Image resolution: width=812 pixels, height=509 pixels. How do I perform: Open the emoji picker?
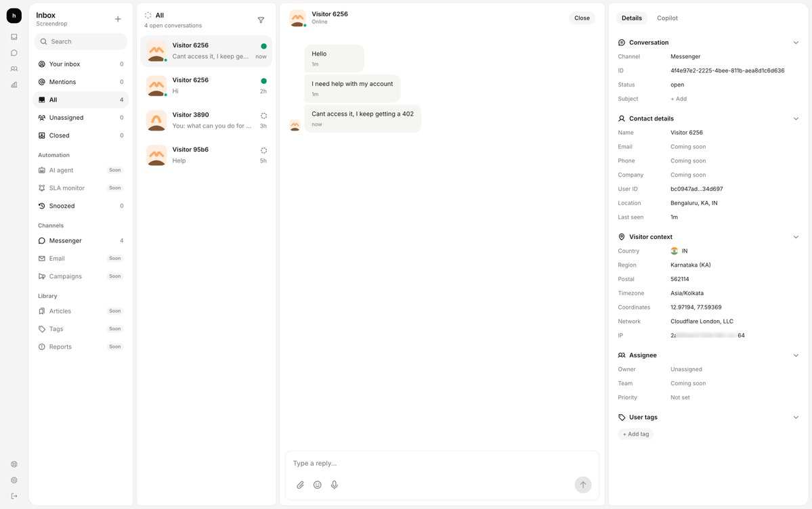pos(318,485)
